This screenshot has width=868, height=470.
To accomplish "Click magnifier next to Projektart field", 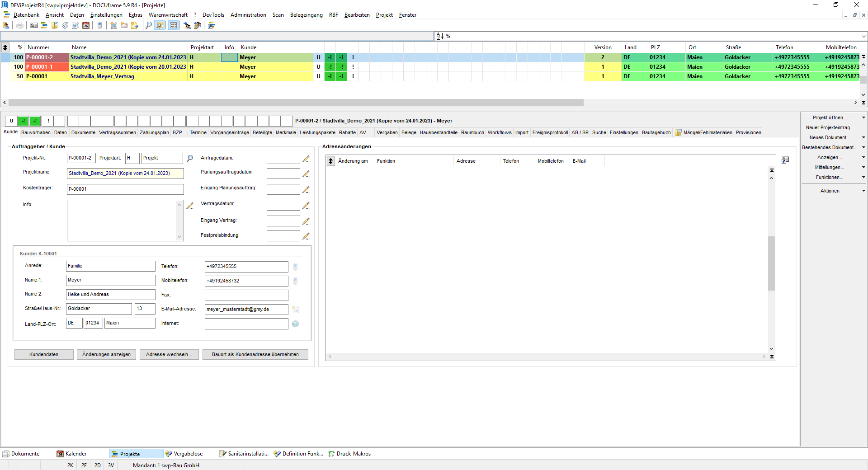I will (190, 158).
